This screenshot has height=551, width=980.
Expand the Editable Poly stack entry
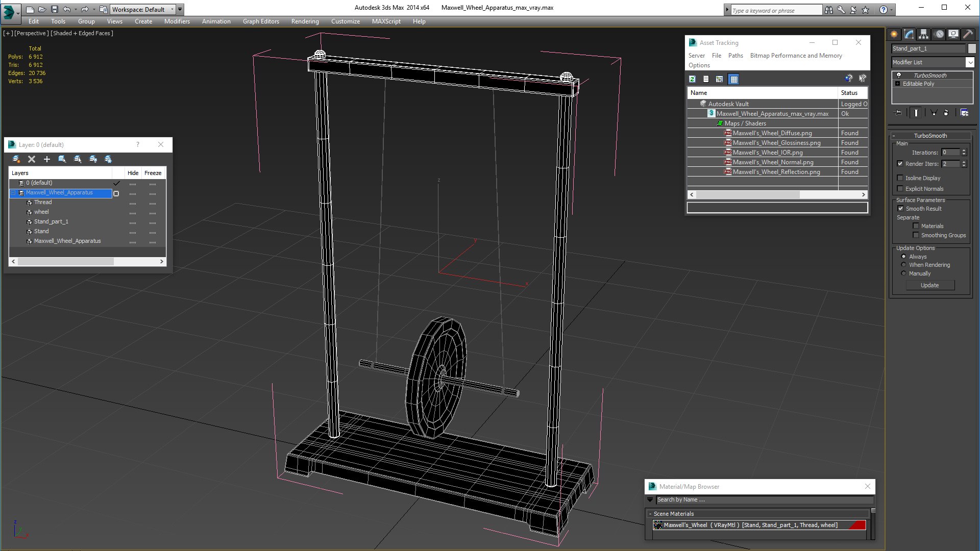click(x=898, y=84)
